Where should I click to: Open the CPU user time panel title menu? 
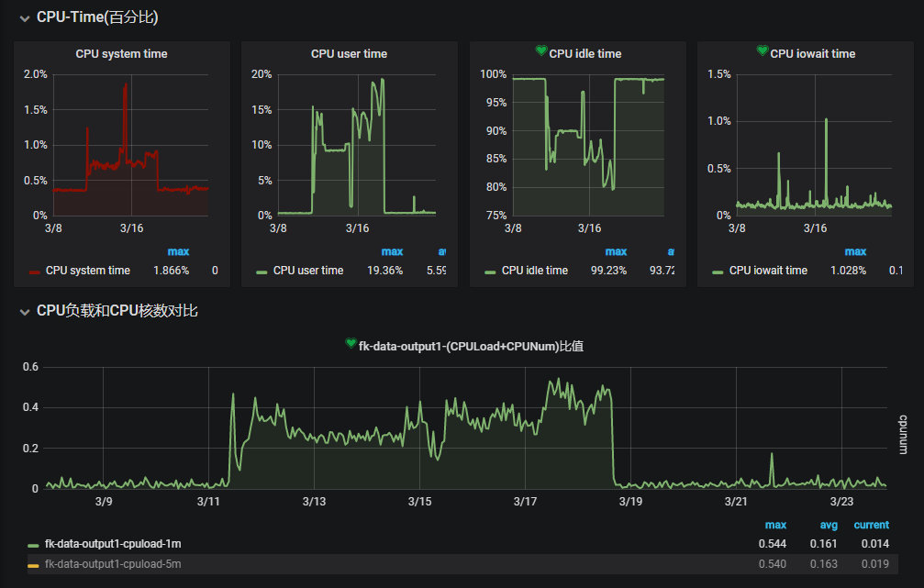pos(349,54)
